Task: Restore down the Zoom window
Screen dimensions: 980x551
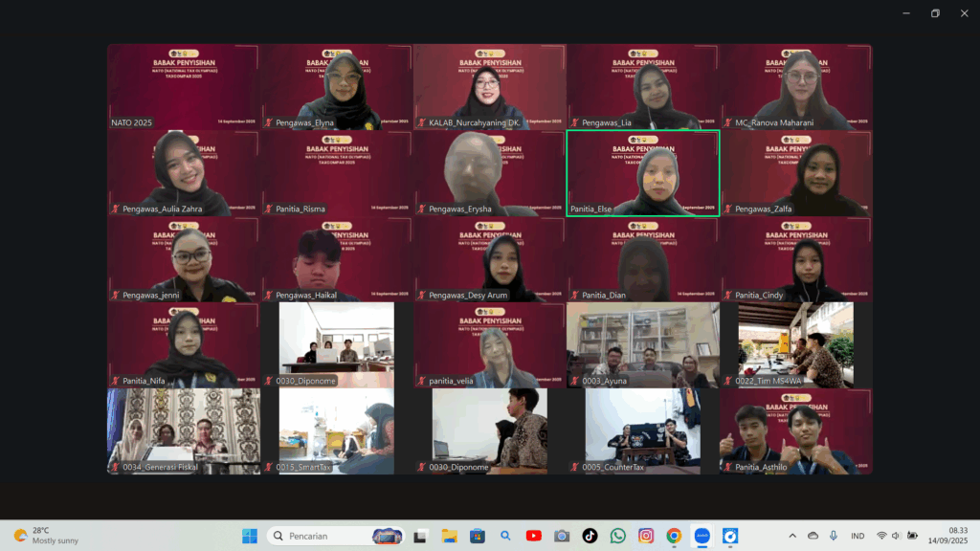Action: pyautogui.click(x=935, y=13)
